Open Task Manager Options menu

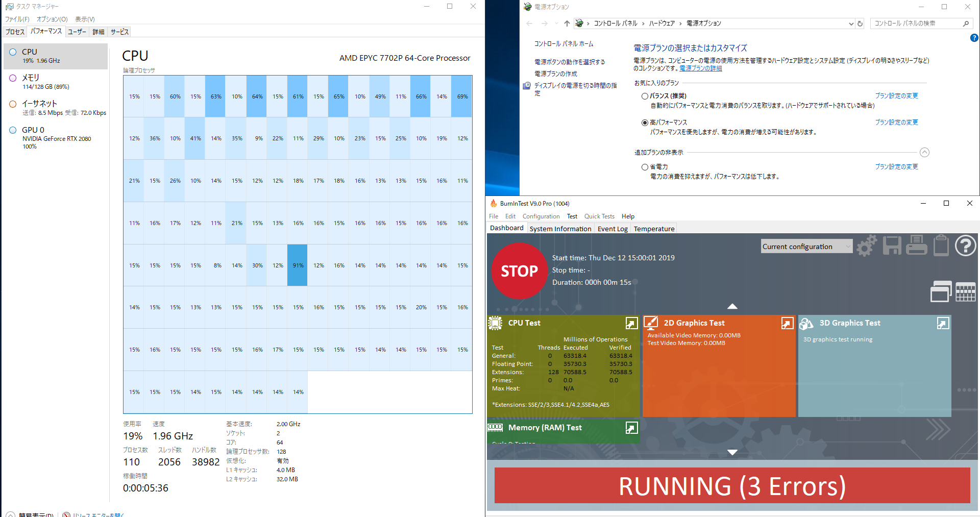[x=52, y=19]
